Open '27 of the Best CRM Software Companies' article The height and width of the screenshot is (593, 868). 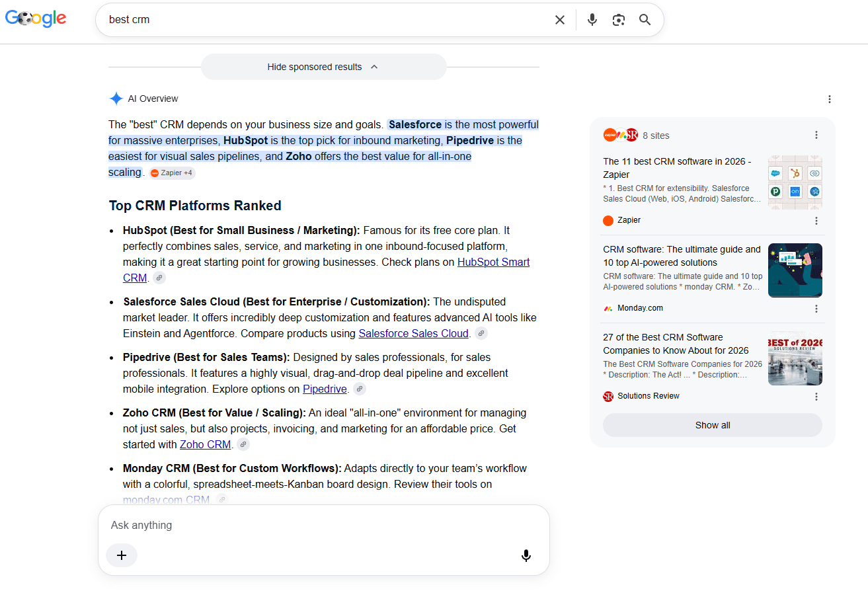[676, 344]
